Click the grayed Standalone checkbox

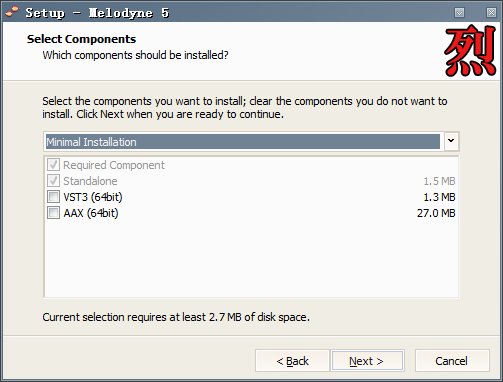point(53,181)
